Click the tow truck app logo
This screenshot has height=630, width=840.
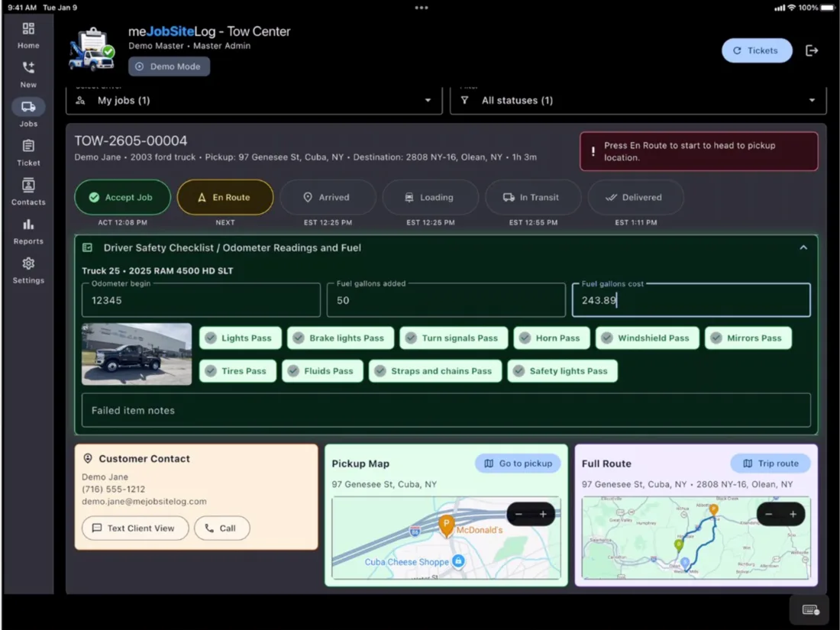[92, 50]
